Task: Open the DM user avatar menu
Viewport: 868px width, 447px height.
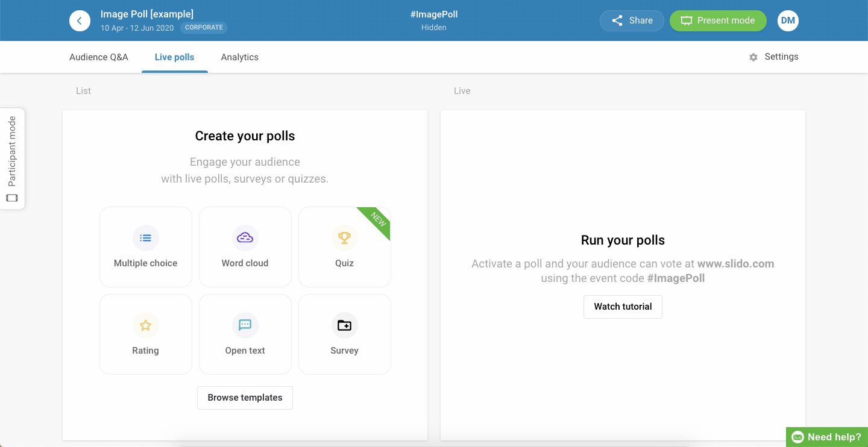Action: 788,20
